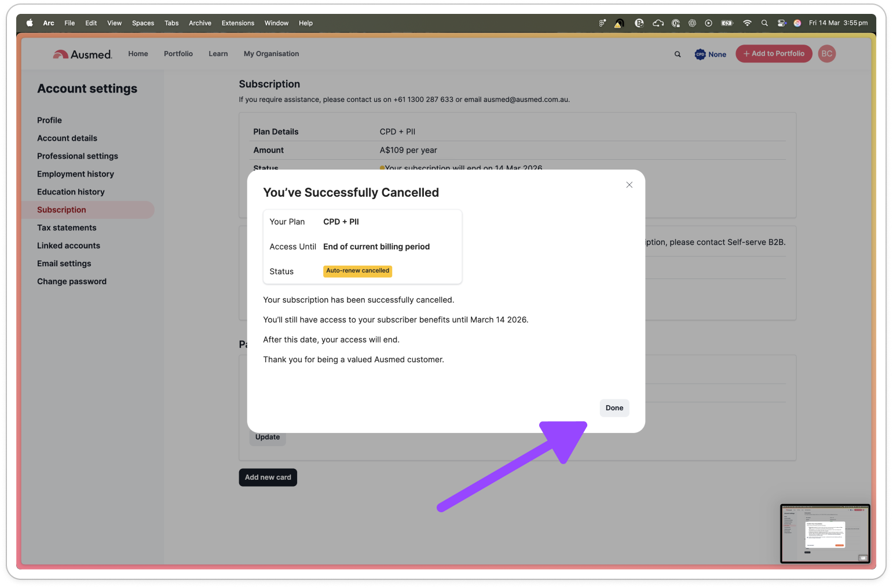This screenshot has width=893, height=588.
Task: Open the screenshot preview thumbnail
Action: [825, 534]
